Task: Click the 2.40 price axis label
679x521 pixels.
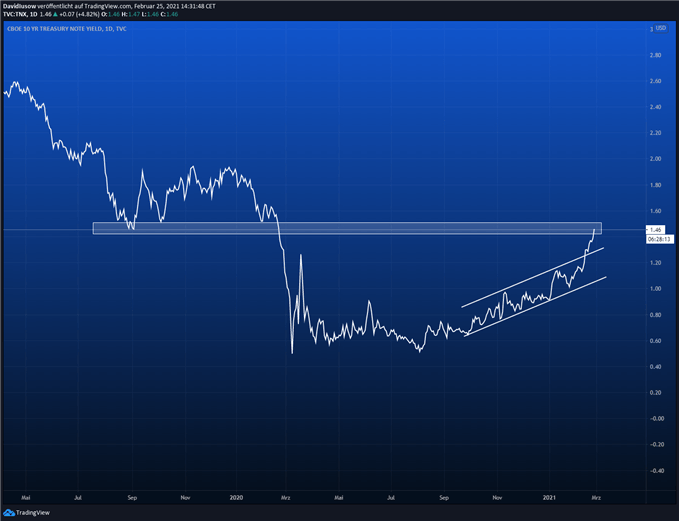Action: 655,107
